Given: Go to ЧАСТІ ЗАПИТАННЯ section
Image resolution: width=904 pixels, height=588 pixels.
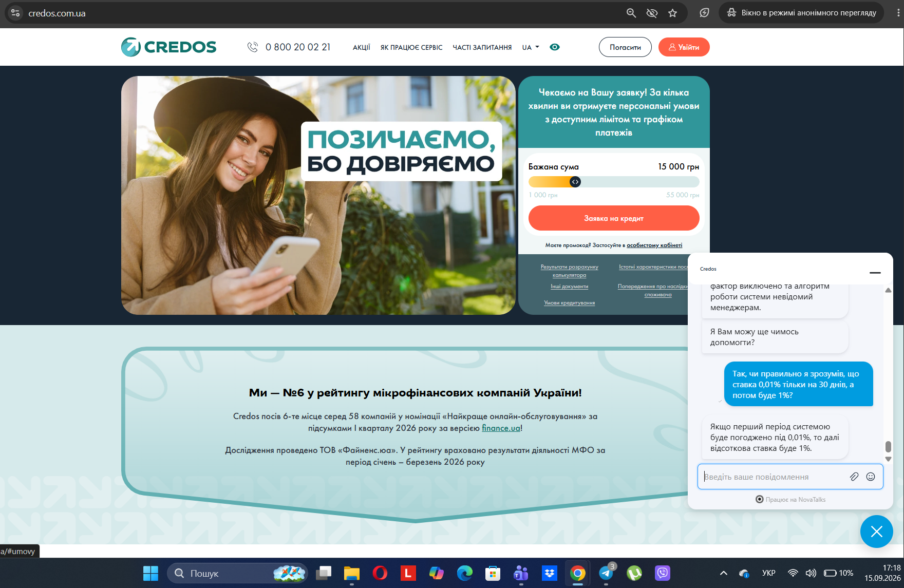Looking at the screenshot, I should coord(482,47).
